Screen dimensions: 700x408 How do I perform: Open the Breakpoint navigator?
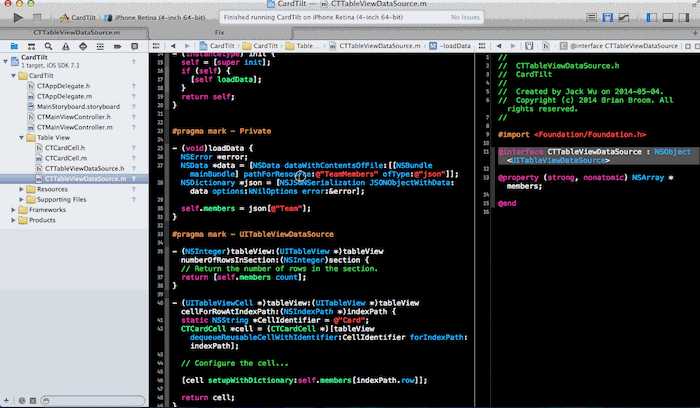pos(117,46)
